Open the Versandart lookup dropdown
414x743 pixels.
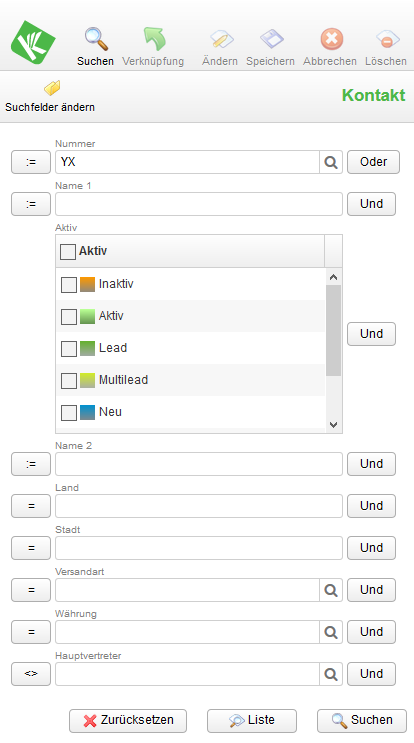(x=331, y=590)
